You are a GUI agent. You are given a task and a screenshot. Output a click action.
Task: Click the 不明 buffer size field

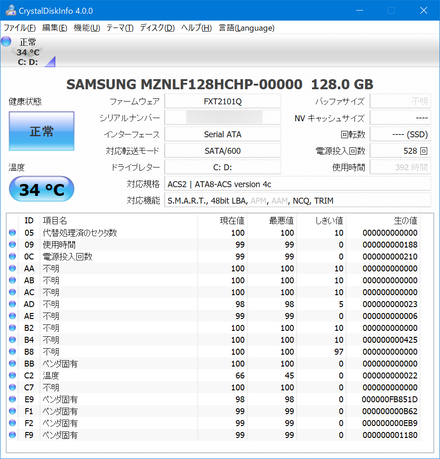coord(400,101)
